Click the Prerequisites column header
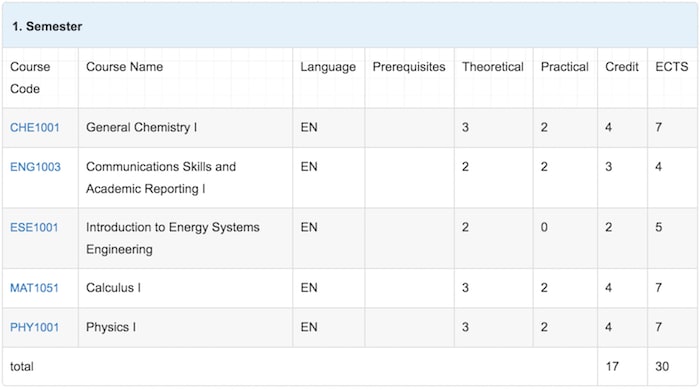The width and height of the screenshot is (700, 390). point(409,67)
